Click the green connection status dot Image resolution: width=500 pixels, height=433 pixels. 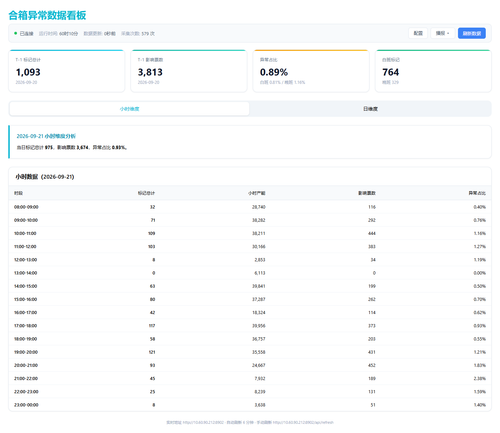(x=16, y=33)
